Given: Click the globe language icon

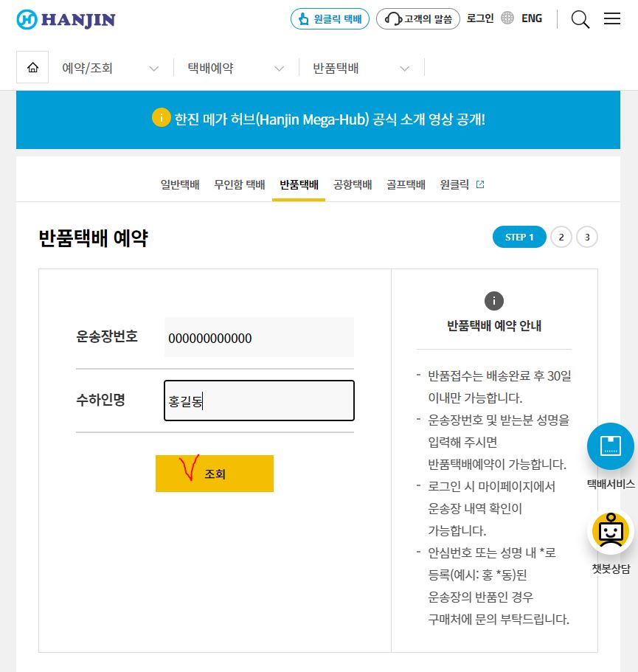Looking at the screenshot, I should coord(507,18).
